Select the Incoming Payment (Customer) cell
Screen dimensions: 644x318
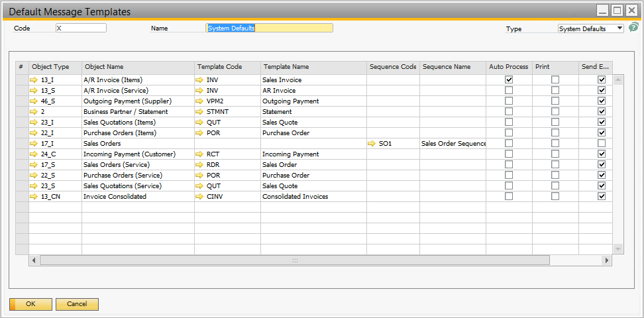138,154
